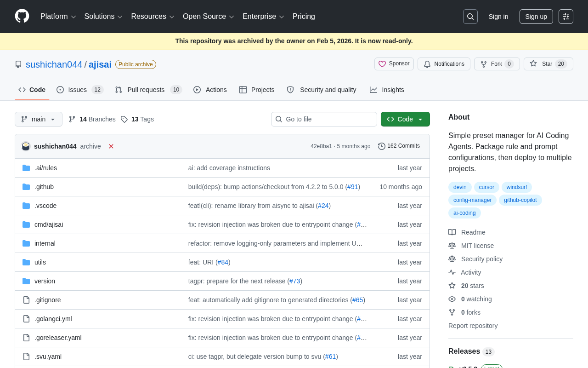This screenshot has height=368, width=588.
Task: View the 14 Branches link
Action: [x=92, y=119]
